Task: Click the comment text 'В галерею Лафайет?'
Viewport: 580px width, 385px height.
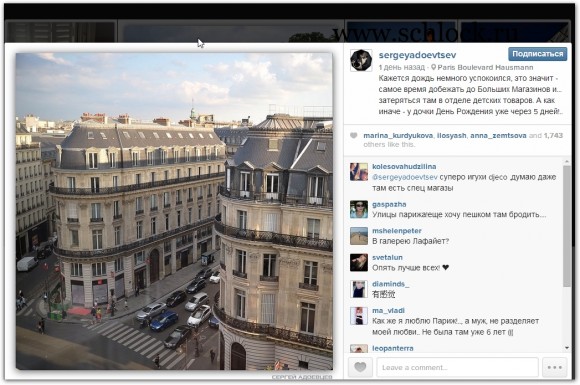Action: point(410,241)
